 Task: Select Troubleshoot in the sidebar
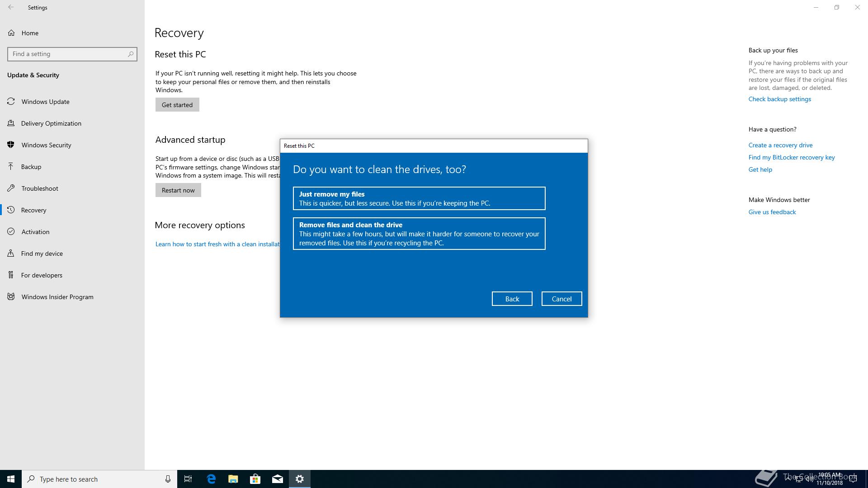tap(72, 188)
